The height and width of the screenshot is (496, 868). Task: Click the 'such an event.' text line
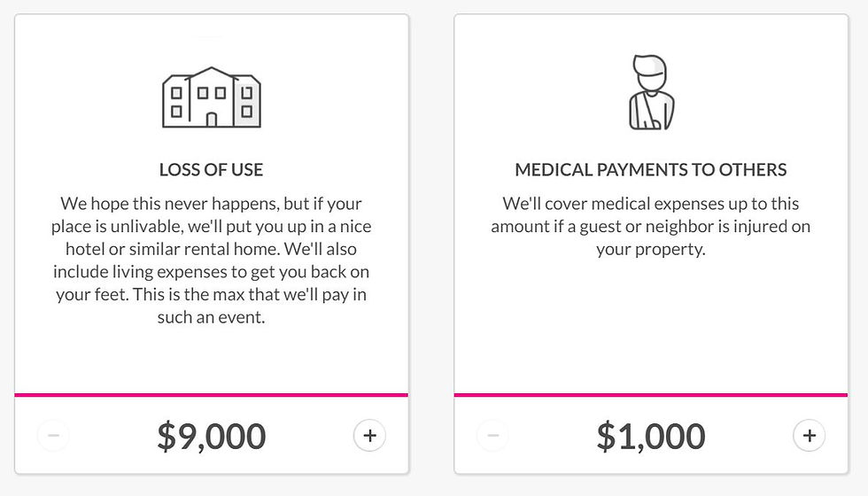click(212, 317)
